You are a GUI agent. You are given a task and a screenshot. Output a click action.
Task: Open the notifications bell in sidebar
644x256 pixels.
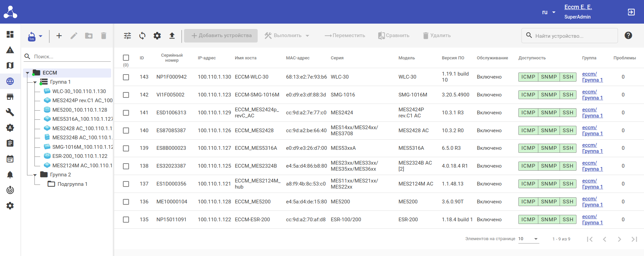(10, 175)
